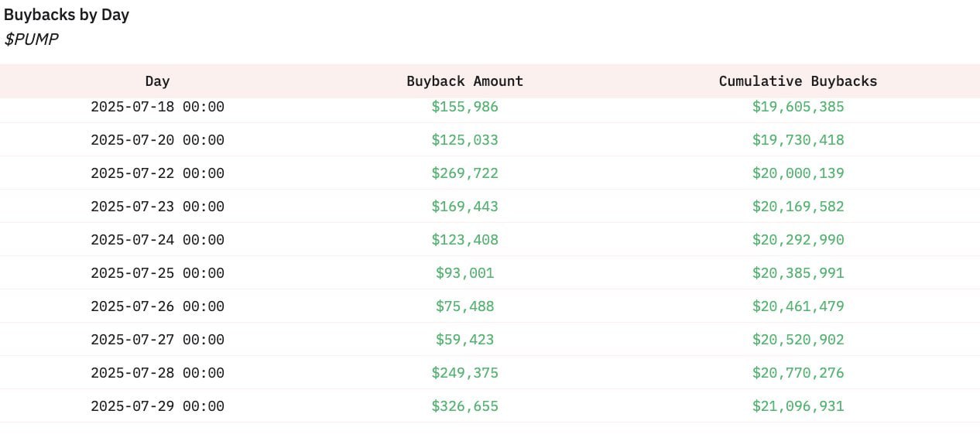Click the $19,605,385 cumulative value
Screen dimensions: 980x438
[798, 107]
